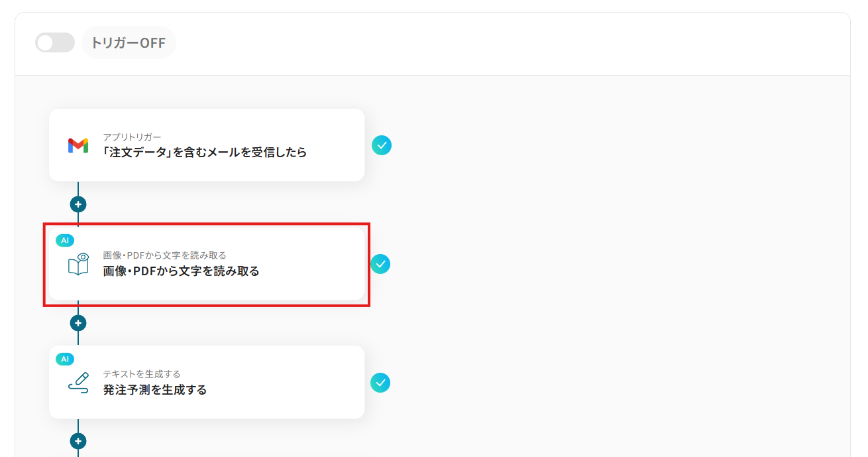Viewport: 868px width, 457px height.
Task: Toggle the trigger ON/OFF switch
Action: click(55, 43)
